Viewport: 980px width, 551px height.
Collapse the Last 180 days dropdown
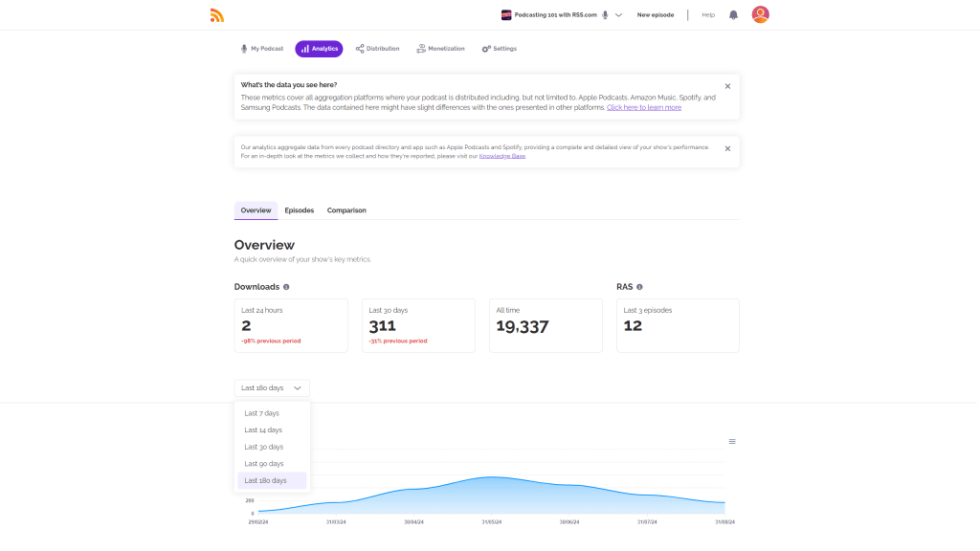point(272,388)
